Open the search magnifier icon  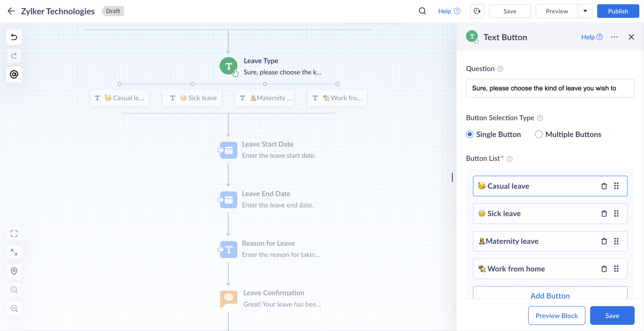pyautogui.click(x=423, y=11)
